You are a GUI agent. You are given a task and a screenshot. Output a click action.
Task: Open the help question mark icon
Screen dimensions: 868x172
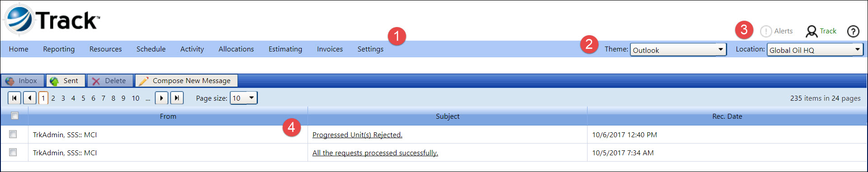coord(853,31)
